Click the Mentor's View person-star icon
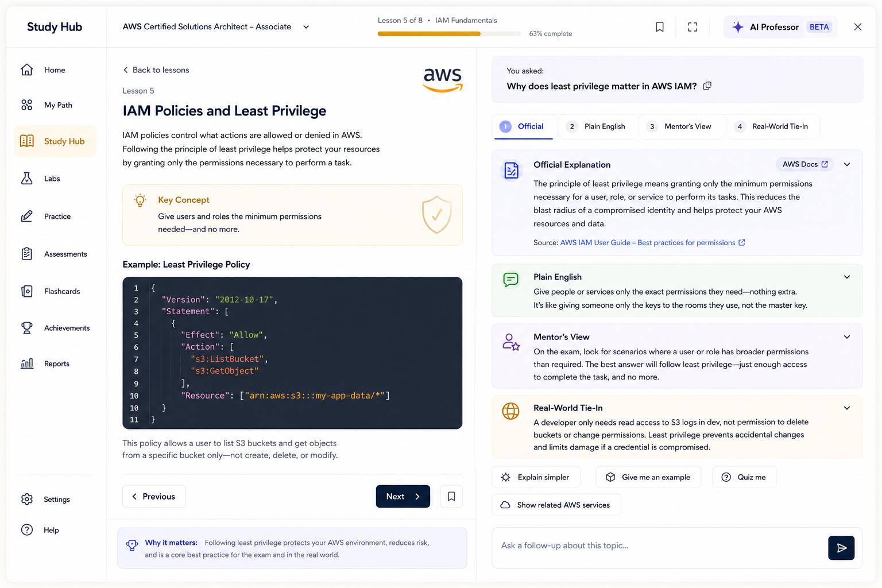Image resolution: width=882 pixels, height=588 pixels. point(511,342)
